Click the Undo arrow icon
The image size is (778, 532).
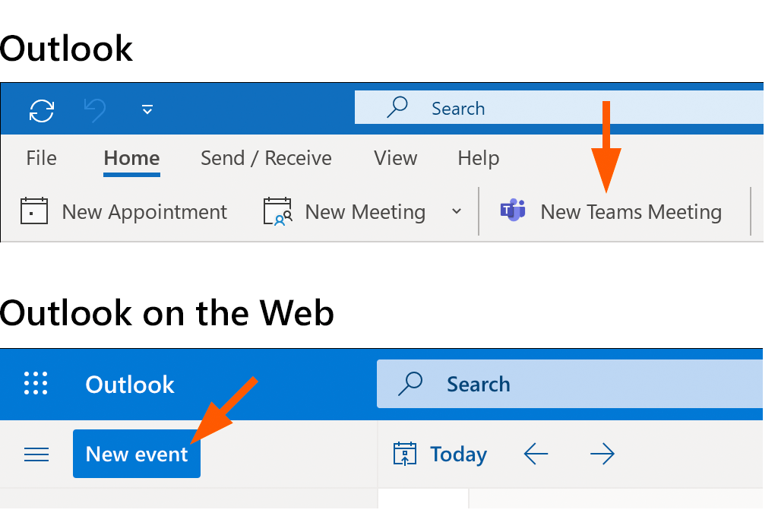[x=95, y=110]
